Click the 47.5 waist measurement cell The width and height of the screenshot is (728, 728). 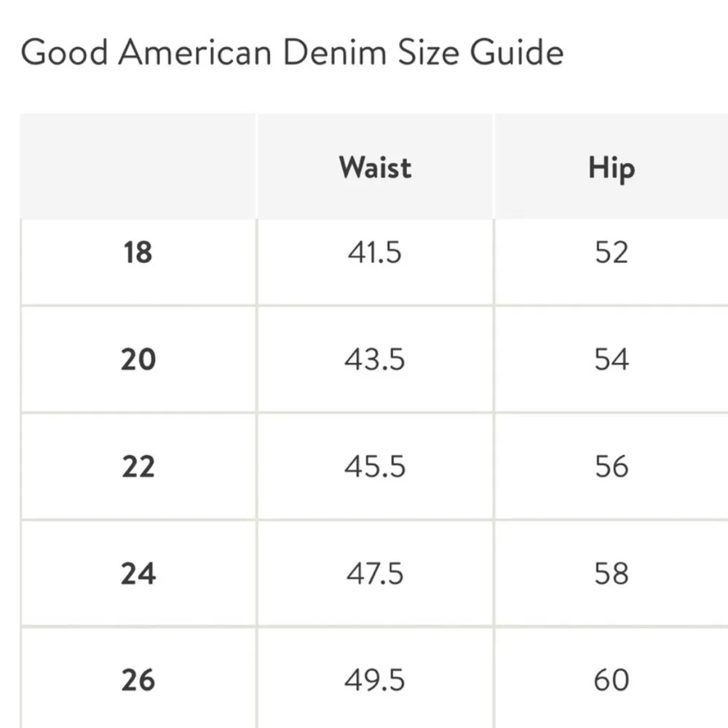pos(374,574)
